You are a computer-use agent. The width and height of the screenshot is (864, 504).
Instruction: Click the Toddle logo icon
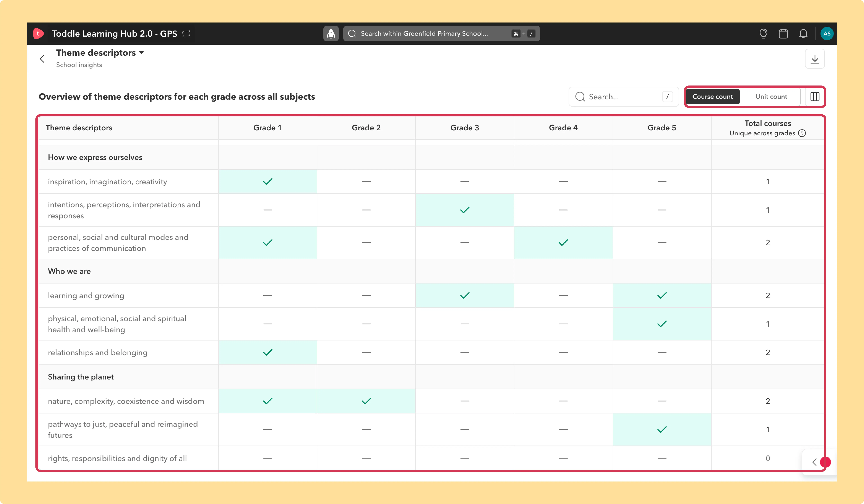[x=38, y=34]
